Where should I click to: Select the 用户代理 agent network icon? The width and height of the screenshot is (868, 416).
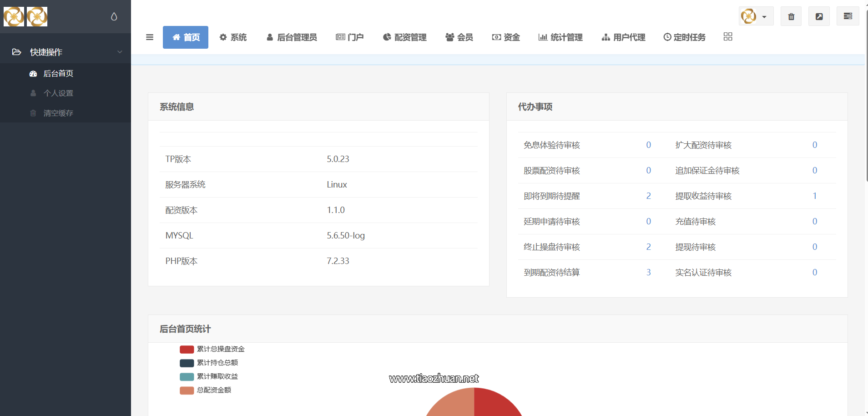(x=606, y=37)
